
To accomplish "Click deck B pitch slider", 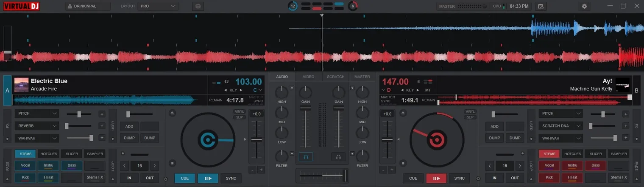I will pyautogui.click(x=387, y=140).
